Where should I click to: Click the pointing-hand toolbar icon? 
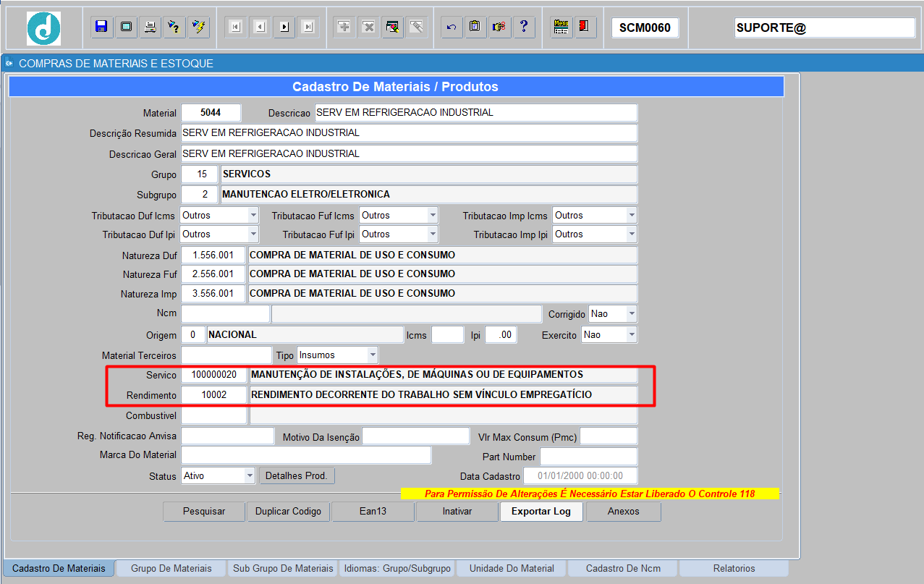coord(499,27)
